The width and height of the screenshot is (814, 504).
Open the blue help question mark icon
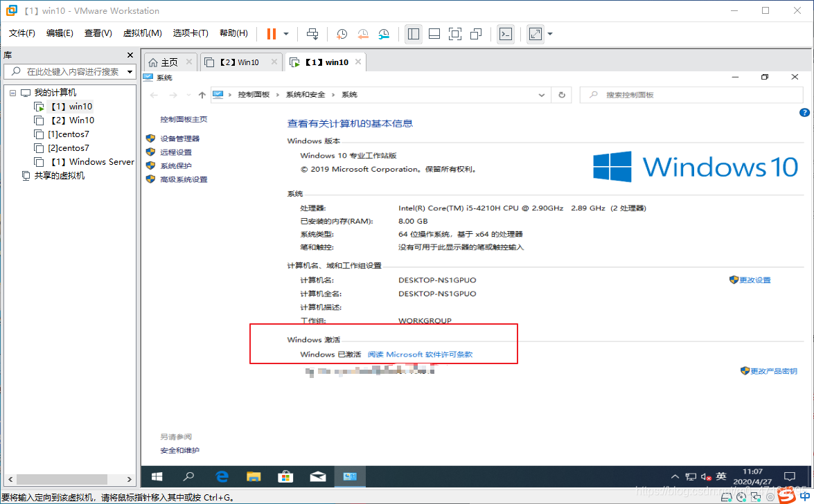tap(804, 113)
